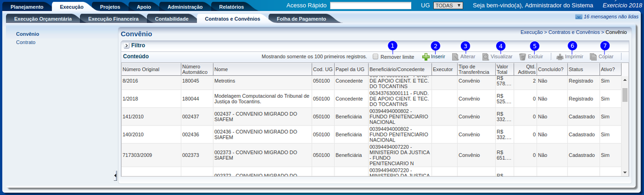Expand the Filtro section
644x195 pixels.
(126, 46)
